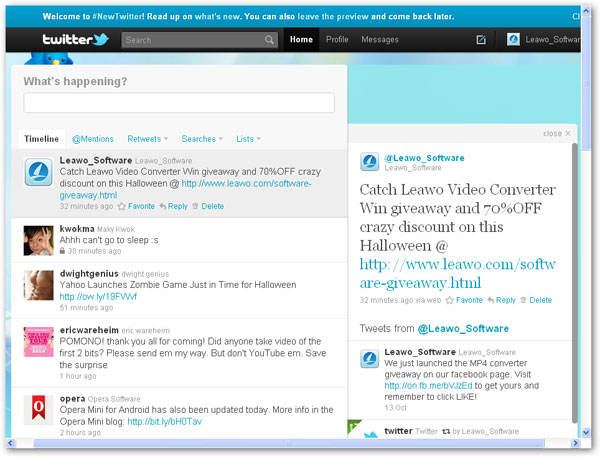The width and height of the screenshot is (600, 457).
Task: Expand the Retweets dropdown tab
Action: 147,139
